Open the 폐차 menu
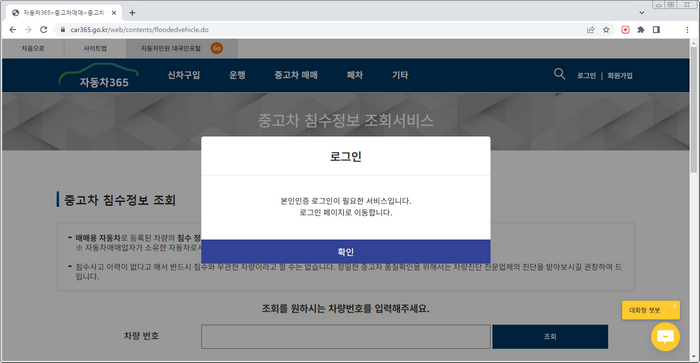Image resolution: width=700 pixels, height=363 pixels. pos(355,75)
